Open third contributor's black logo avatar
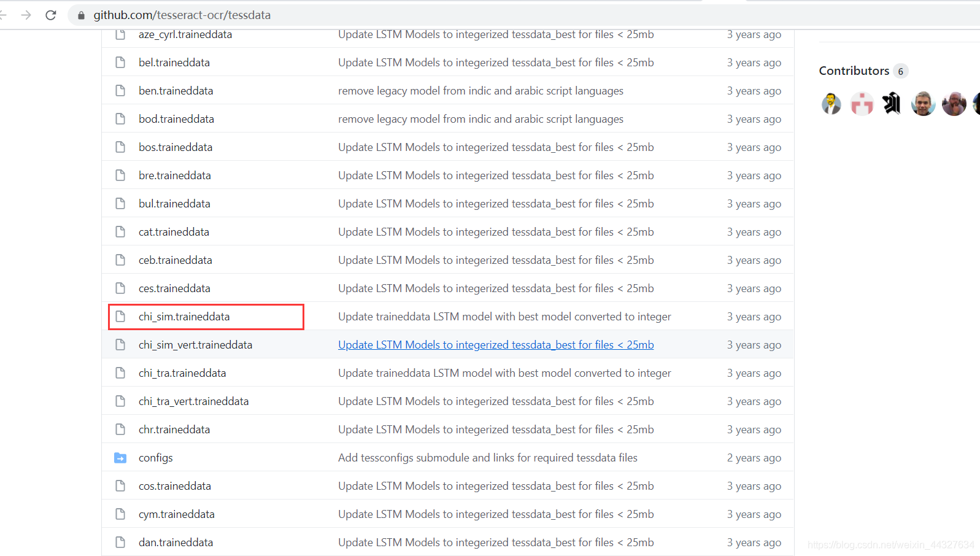This screenshot has width=980, height=556. click(x=892, y=104)
